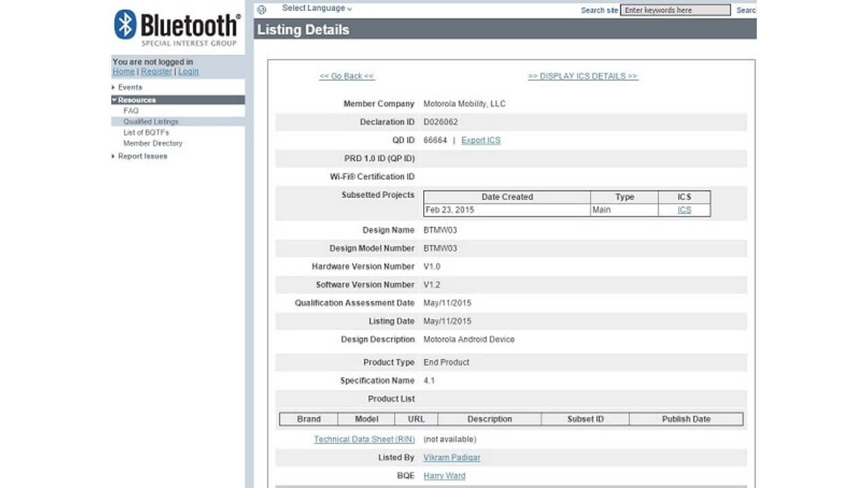
Task: Click the Go Back link
Action: (347, 77)
